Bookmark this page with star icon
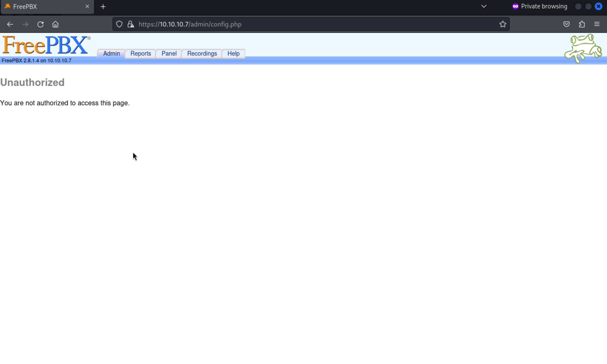This screenshot has height=364, width=607. click(503, 24)
